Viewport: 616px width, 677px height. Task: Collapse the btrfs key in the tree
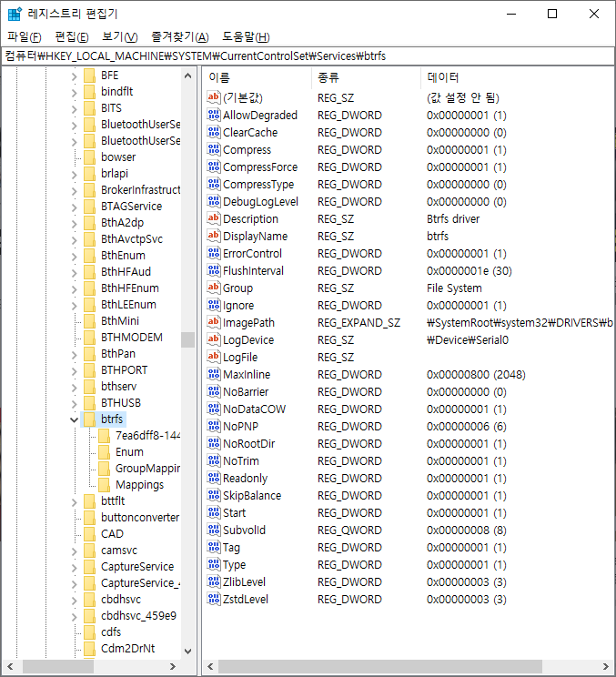pos(74,419)
